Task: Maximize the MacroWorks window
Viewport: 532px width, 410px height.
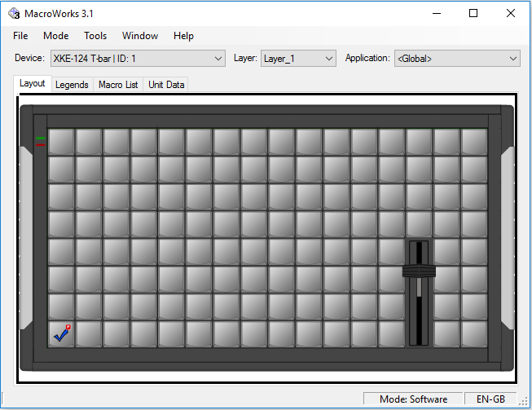Action: [473, 13]
